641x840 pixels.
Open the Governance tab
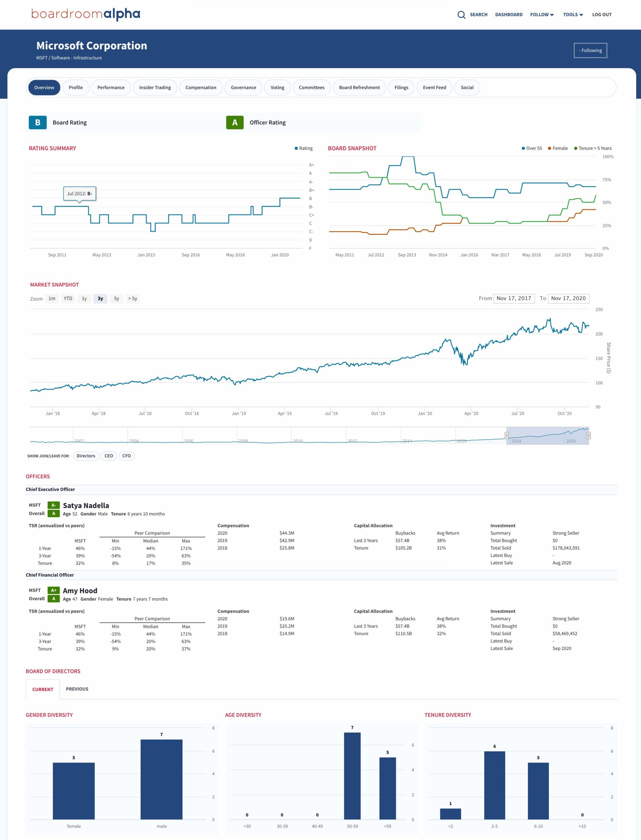click(243, 87)
